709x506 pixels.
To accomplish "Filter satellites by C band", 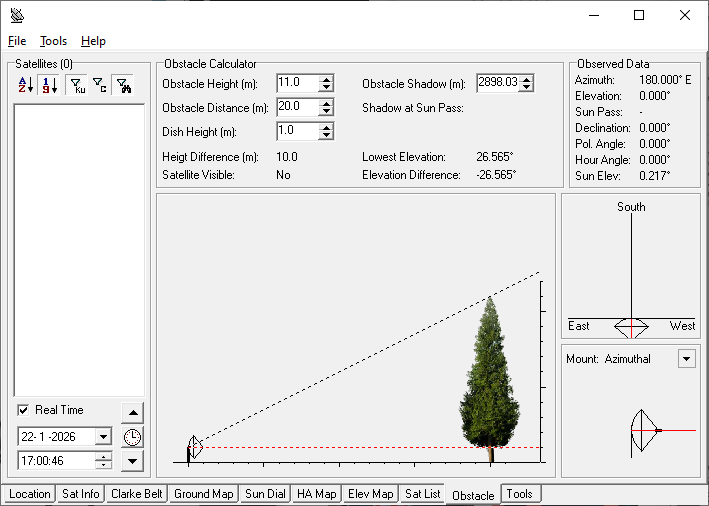I will tap(98, 86).
